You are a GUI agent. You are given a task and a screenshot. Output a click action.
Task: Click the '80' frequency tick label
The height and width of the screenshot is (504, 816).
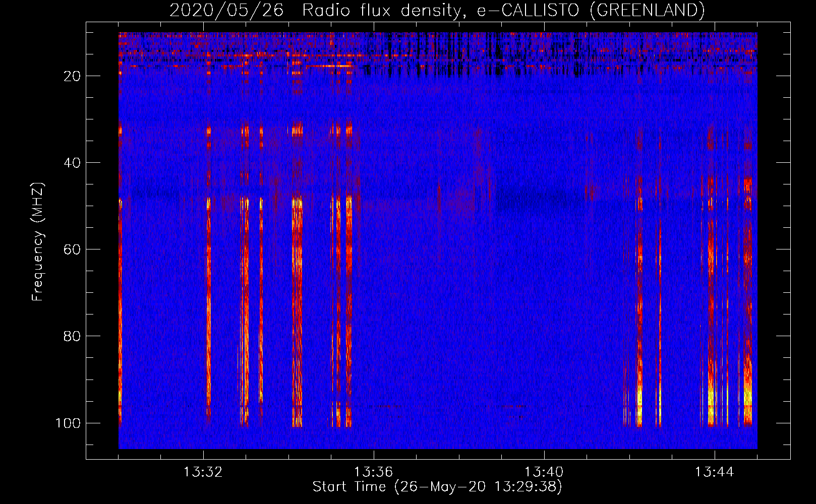click(72, 336)
